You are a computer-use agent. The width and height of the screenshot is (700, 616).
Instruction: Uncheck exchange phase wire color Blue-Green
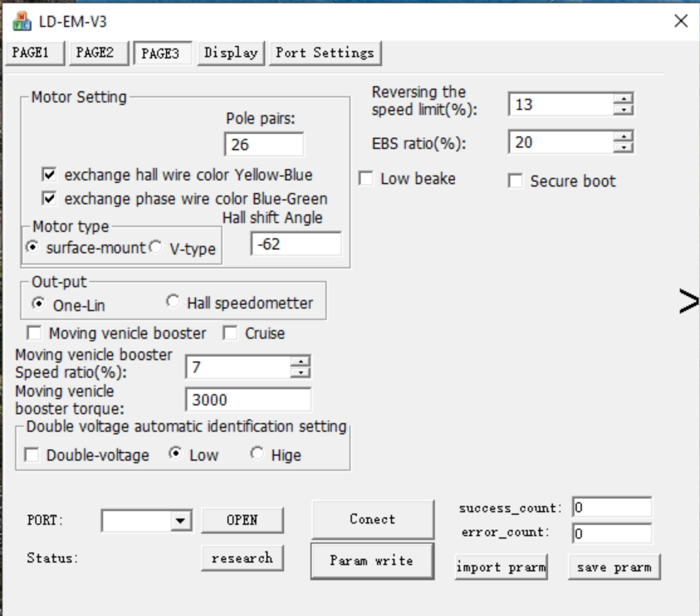[48, 199]
